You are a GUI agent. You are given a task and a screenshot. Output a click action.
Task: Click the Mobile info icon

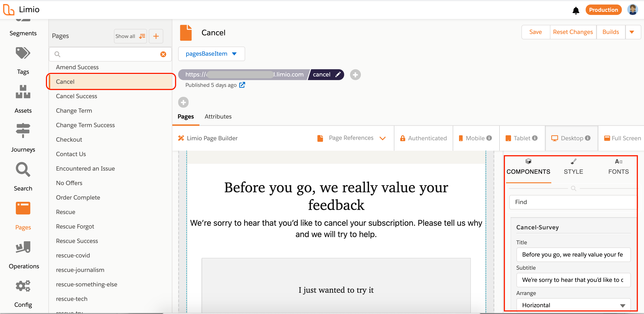pyautogui.click(x=489, y=138)
